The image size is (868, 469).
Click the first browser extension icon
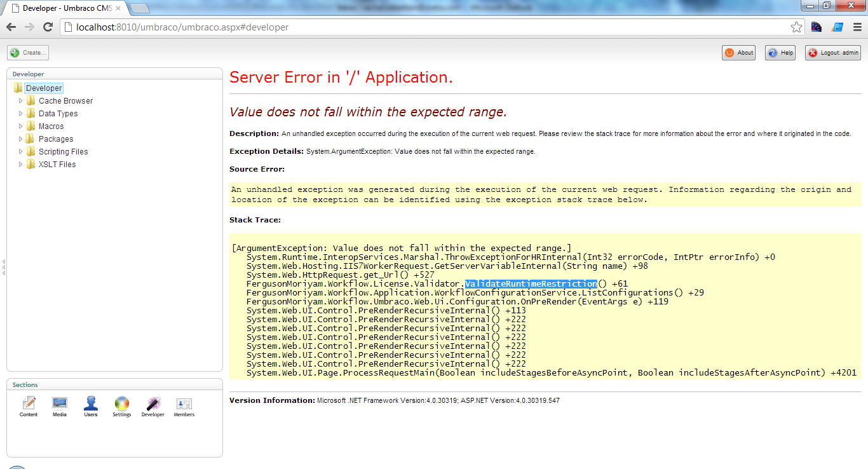817,27
